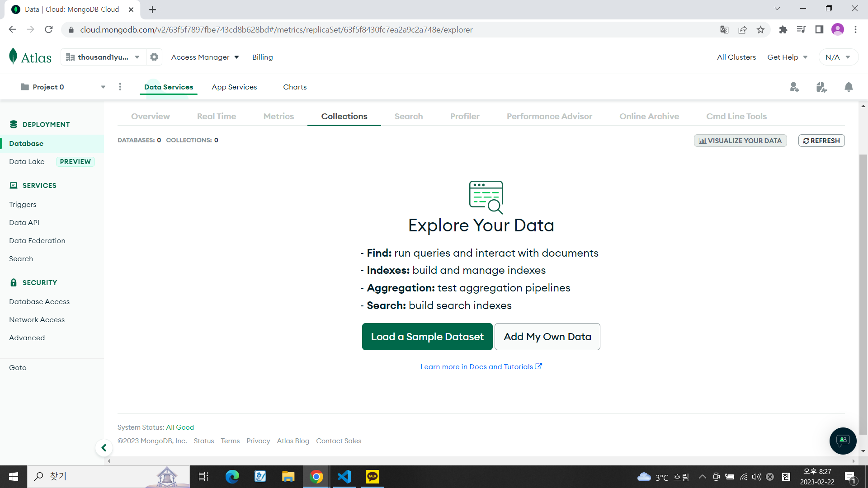Switch to App Services tab
The image size is (868, 488).
pyautogui.click(x=234, y=87)
